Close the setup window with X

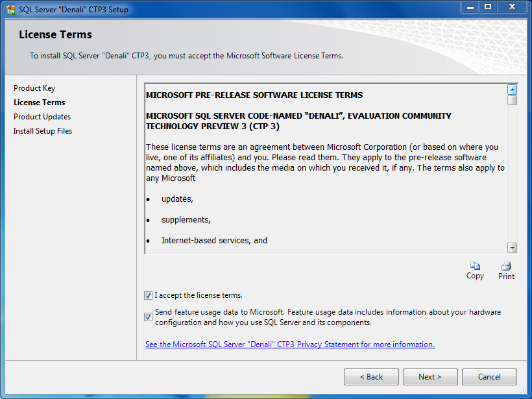pyautogui.click(x=513, y=6)
